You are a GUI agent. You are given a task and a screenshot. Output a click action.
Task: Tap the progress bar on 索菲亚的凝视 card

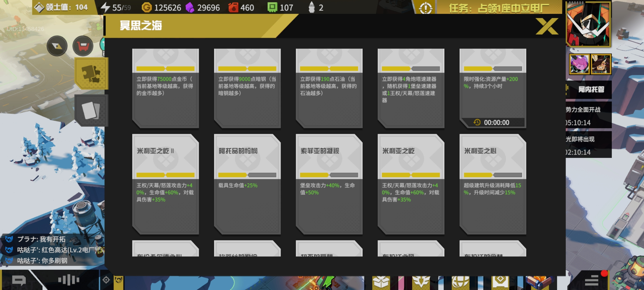click(329, 175)
